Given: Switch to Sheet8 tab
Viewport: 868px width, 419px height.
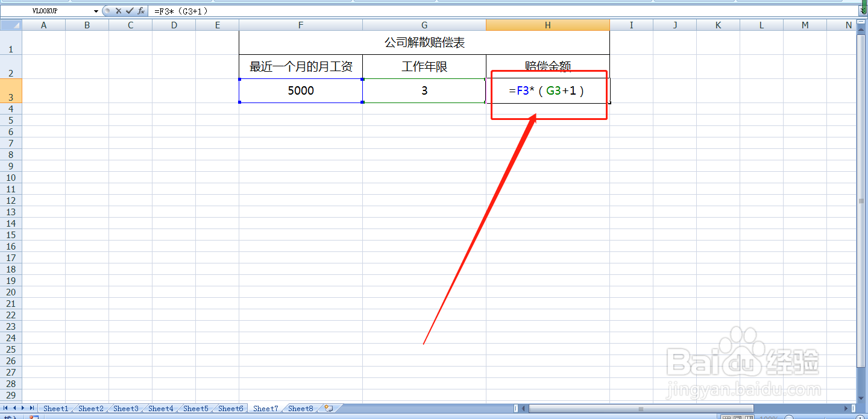Looking at the screenshot, I should (300, 409).
